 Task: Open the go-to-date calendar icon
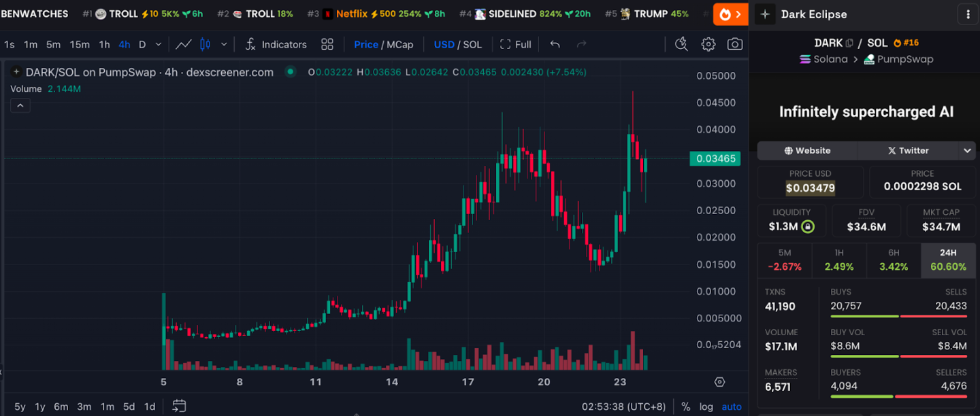pyautogui.click(x=179, y=406)
